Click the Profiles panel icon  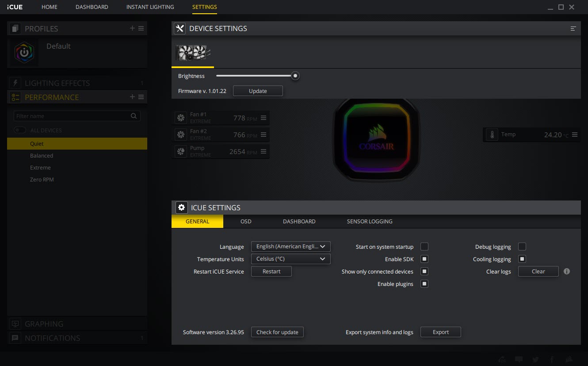15,29
